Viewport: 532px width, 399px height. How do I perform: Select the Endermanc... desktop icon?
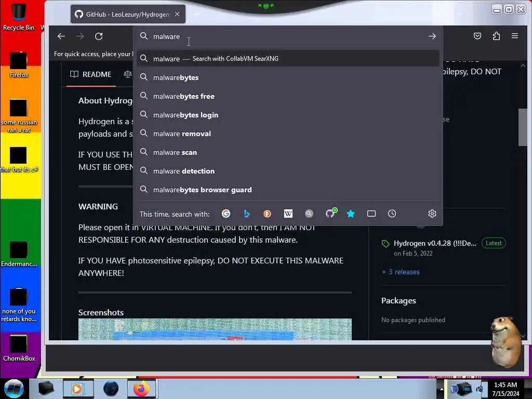(19, 254)
